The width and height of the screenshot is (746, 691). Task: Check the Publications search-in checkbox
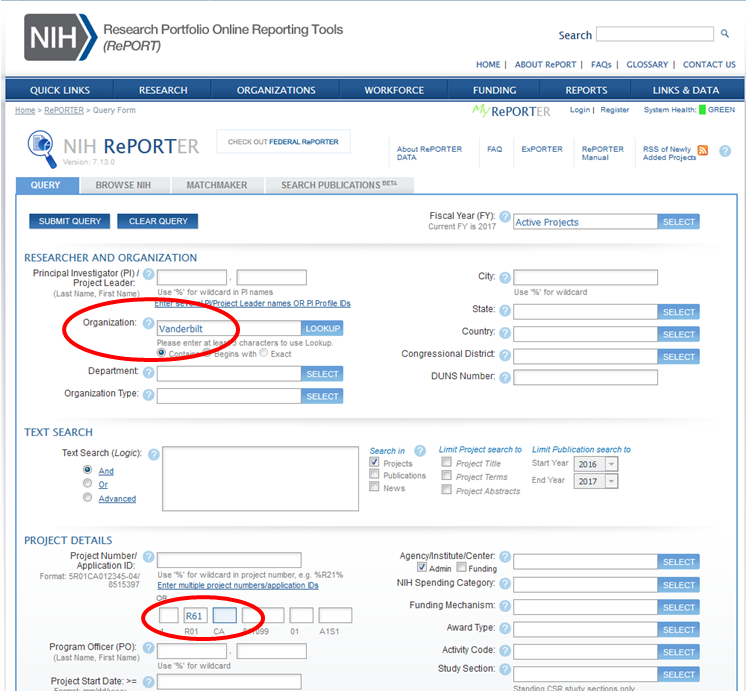[x=375, y=475]
